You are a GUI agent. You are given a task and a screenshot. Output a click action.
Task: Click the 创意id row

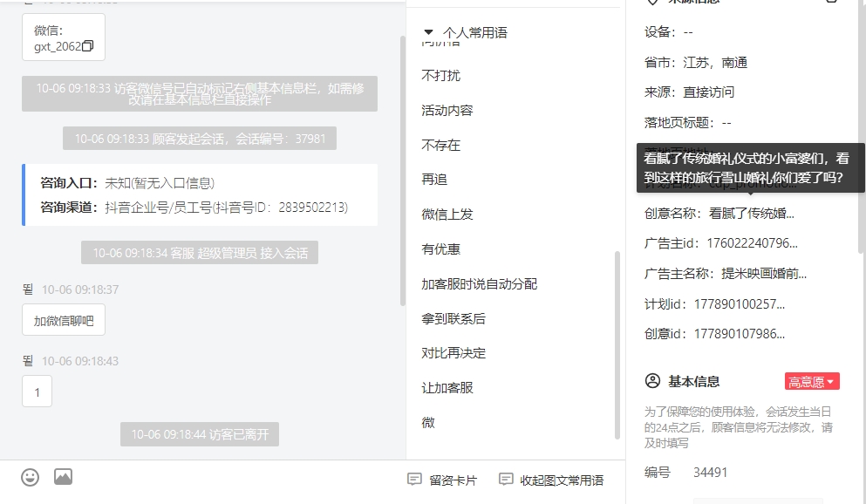point(714,333)
